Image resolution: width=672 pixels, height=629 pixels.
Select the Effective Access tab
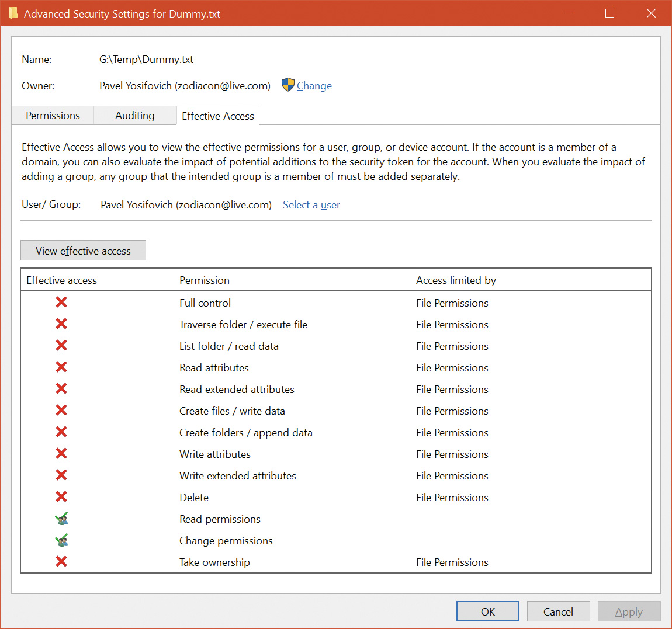click(218, 116)
